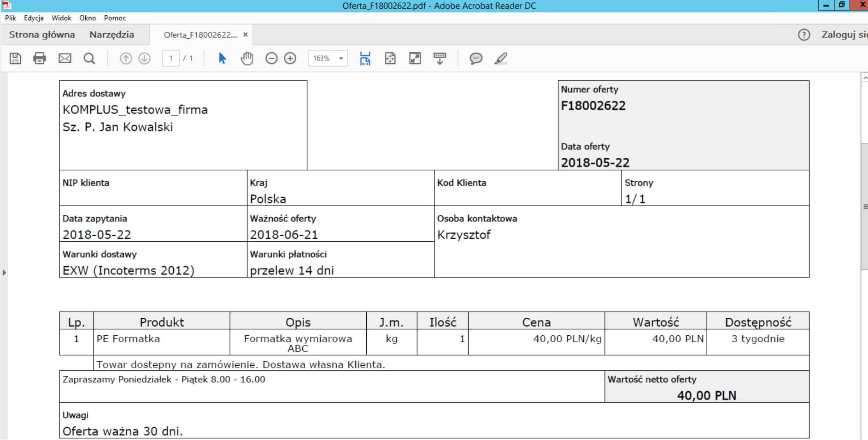The height and width of the screenshot is (440, 868).
Task: Open the Okno menu
Action: point(88,18)
